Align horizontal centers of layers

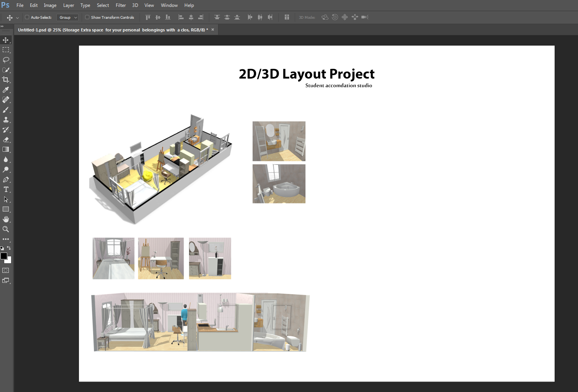tap(191, 17)
